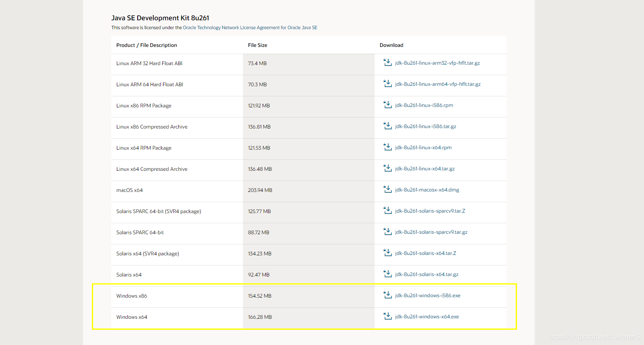Select 'Solaris x64 (SVR4 package)' row text
The height and width of the screenshot is (345, 644).
(x=148, y=254)
